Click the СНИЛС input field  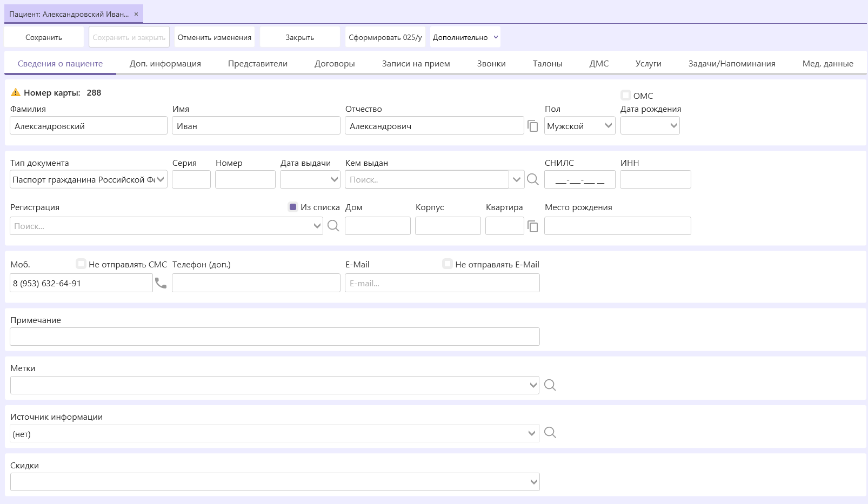[x=580, y=179]
